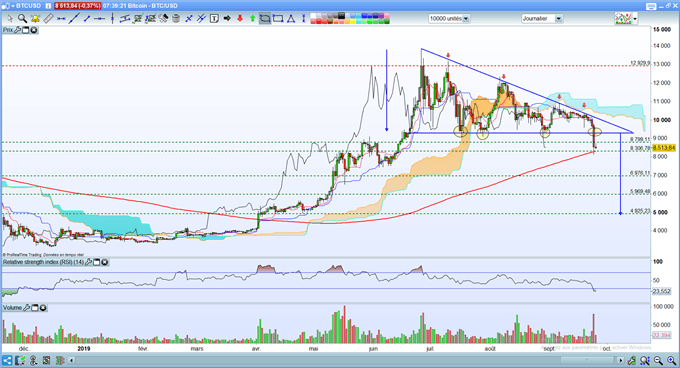Click the info icon beside BTCUSD

48,6
